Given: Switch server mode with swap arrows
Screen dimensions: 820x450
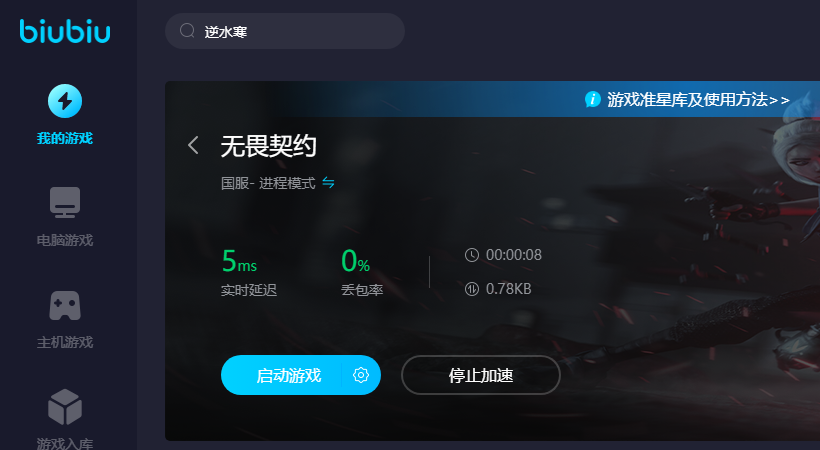Looking at the screenshot, I should click(328, 183).
